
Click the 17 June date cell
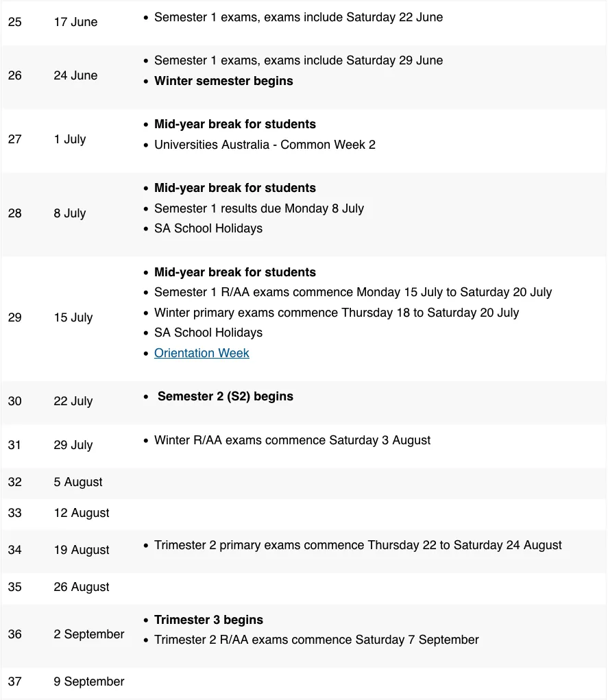[x=75, y=22]
